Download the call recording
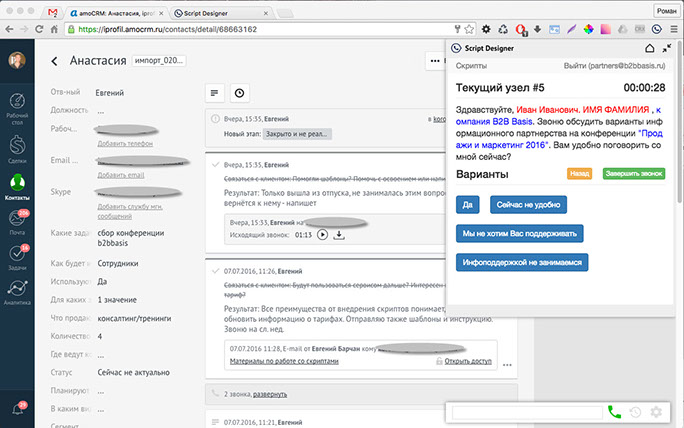 tap(338, 235)
